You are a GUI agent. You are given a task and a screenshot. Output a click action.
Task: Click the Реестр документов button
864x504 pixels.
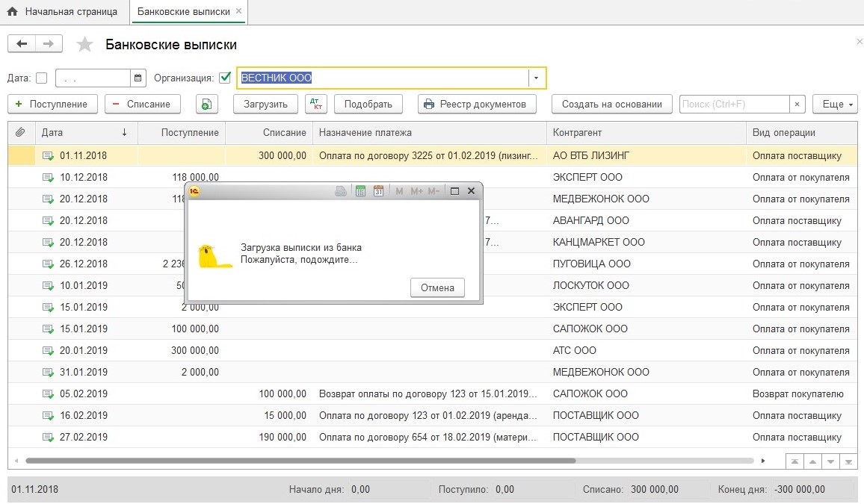pyautogui.click(x=477, y=105)
